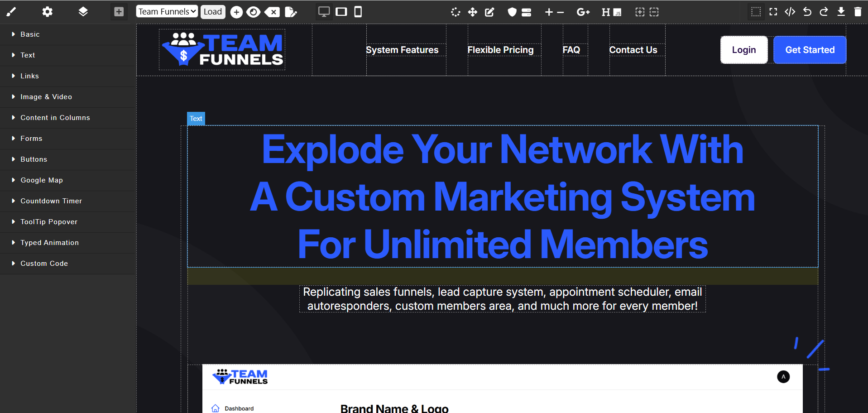Screen dimensions: 868x413
Task: Click the Get Started button
Action: pyautogui.click(x=810, y=50)
